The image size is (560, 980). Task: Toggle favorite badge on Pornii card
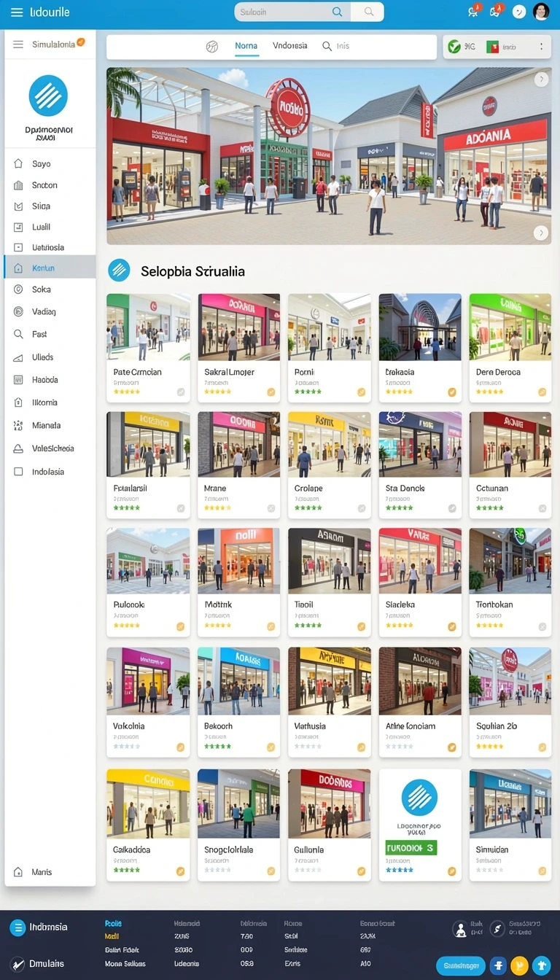361,392
